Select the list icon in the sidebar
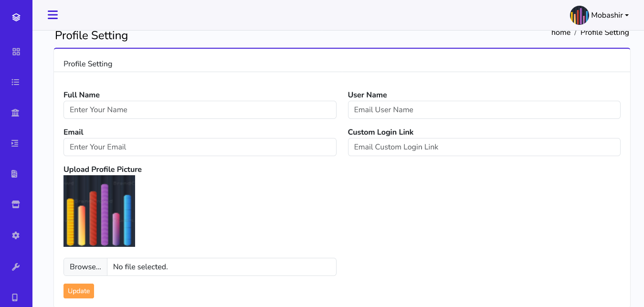644x307 pixels. tap(16, 82)
